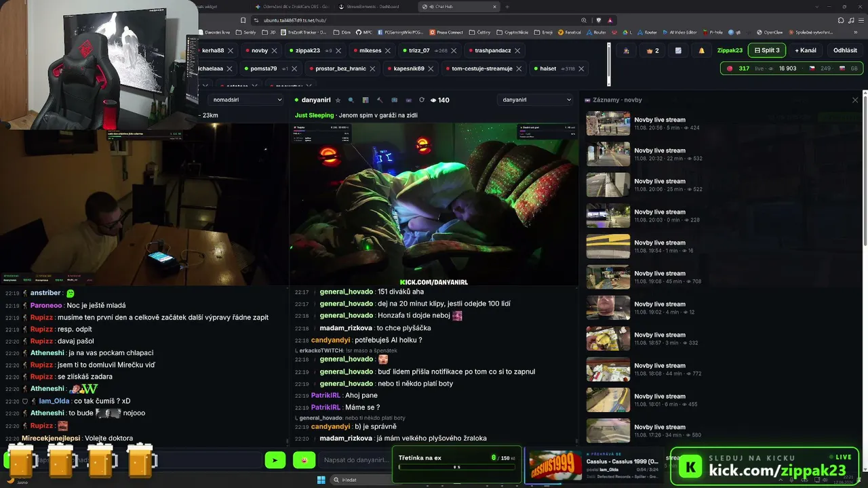The height and width of the screenshot is (488, 868).
Task: Remove the tom-cestuje-streamuje channel chip
Action: click(x=519, y=68)
